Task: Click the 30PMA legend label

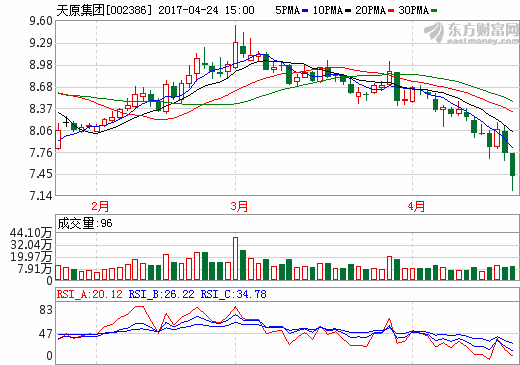Action: tap(413, 10)
